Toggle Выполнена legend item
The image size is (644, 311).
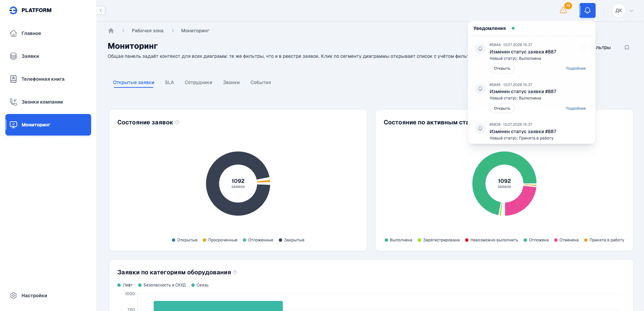pyautogui.click(x=399, y=240)
